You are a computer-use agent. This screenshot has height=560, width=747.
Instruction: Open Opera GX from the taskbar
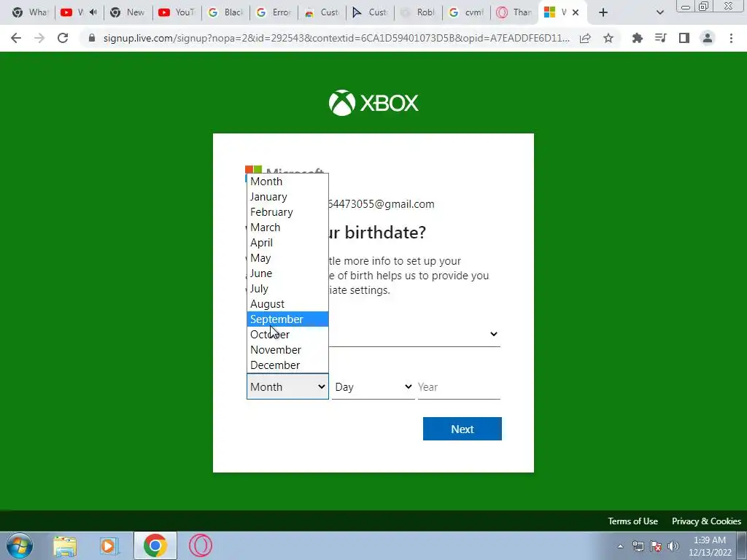(x=200, y=545)
